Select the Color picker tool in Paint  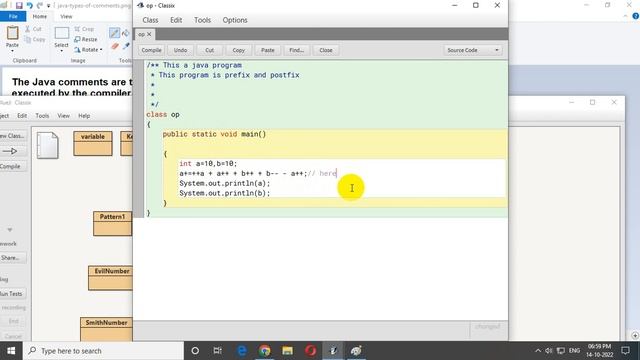pyautogui.click(x=127, y=46)
